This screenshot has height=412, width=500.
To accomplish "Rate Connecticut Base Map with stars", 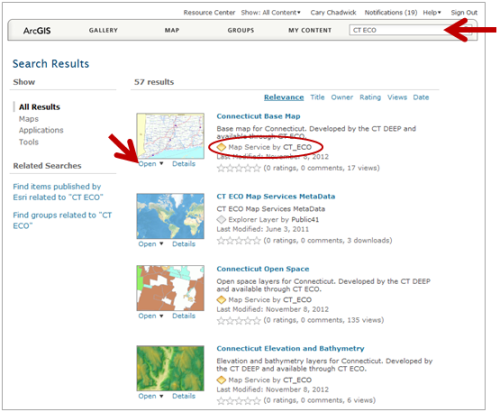I will point(238,168).
